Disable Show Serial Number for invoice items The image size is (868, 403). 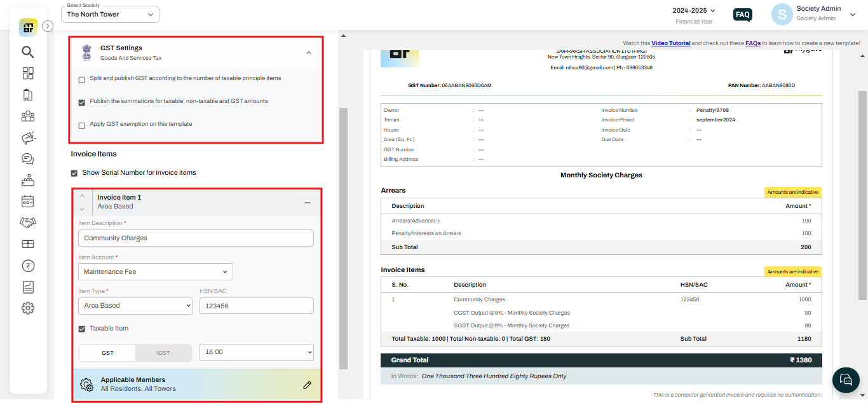[x=74, y=172]
